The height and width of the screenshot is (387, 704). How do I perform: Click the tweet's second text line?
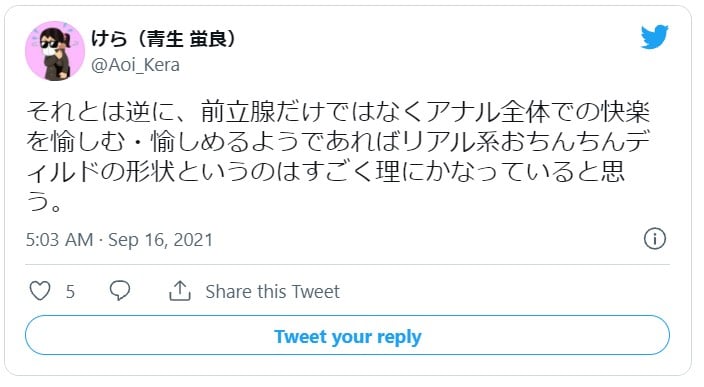click(x=338, y=141)
